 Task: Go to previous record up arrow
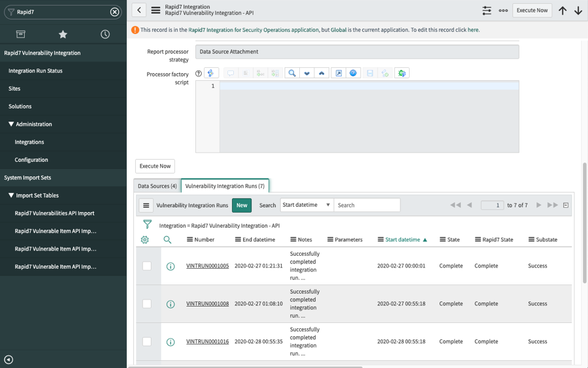563,10
